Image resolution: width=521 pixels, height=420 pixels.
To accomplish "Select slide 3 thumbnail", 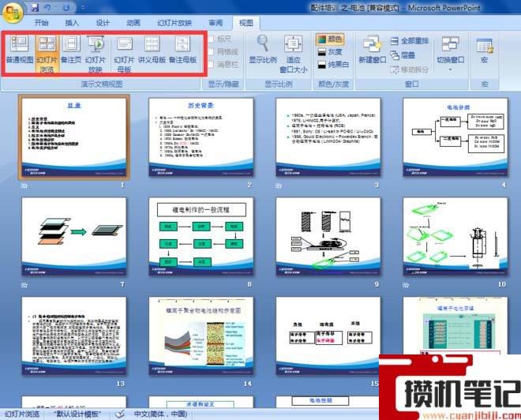I will click(328, 137).
